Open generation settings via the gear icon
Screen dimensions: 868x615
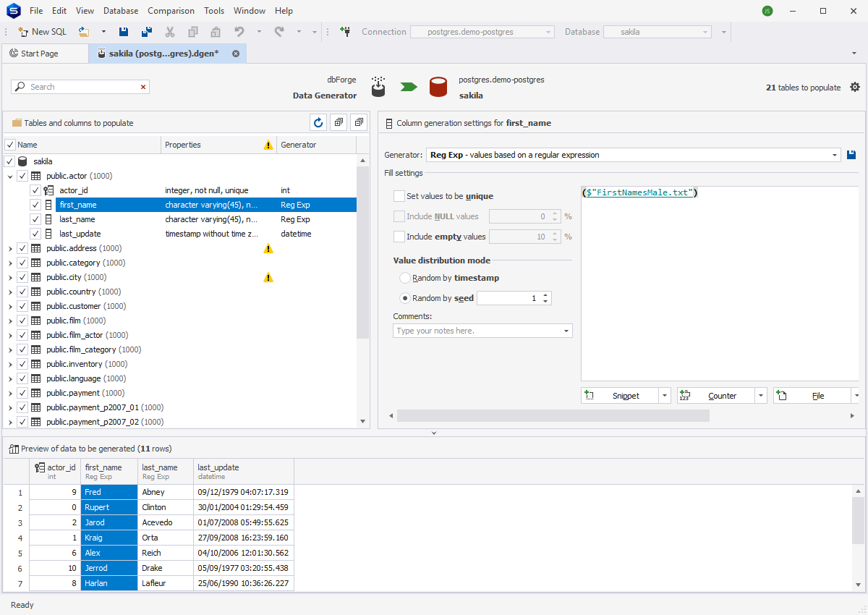[855, 87]
